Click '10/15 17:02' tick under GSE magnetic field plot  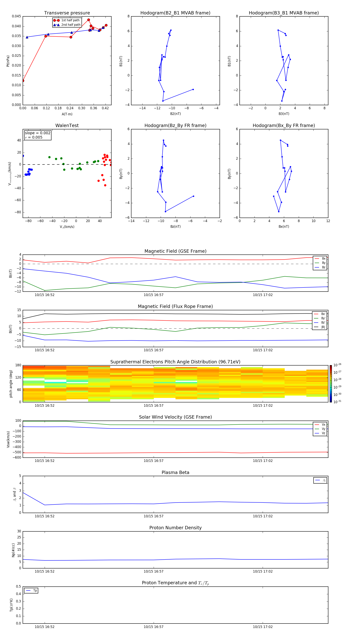tap(262, 295)
